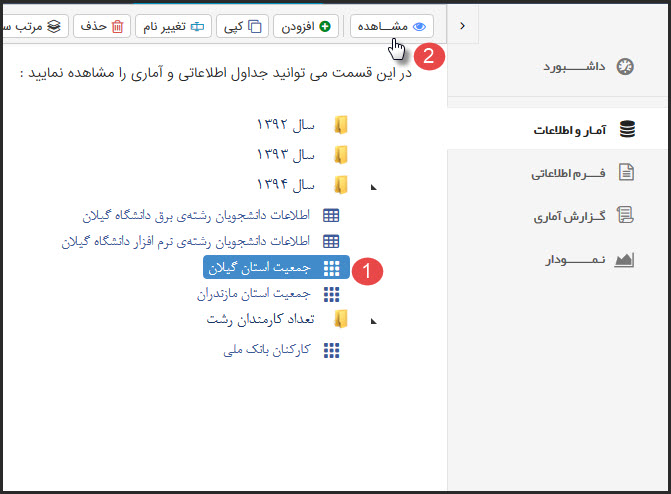Collapse the تعداد کارمندان رشت folder triangle
Viewport: 671px width, 494px height.
[x=374, y=321]
